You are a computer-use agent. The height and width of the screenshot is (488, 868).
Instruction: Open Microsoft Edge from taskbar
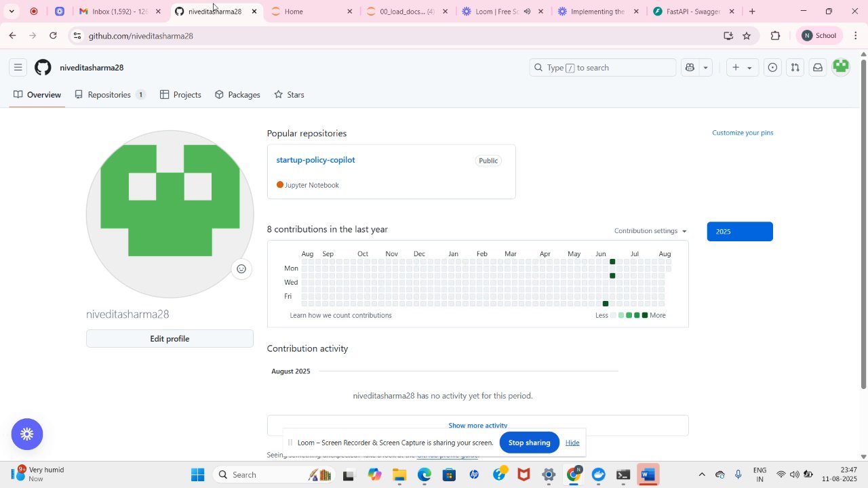coord(424,475)
